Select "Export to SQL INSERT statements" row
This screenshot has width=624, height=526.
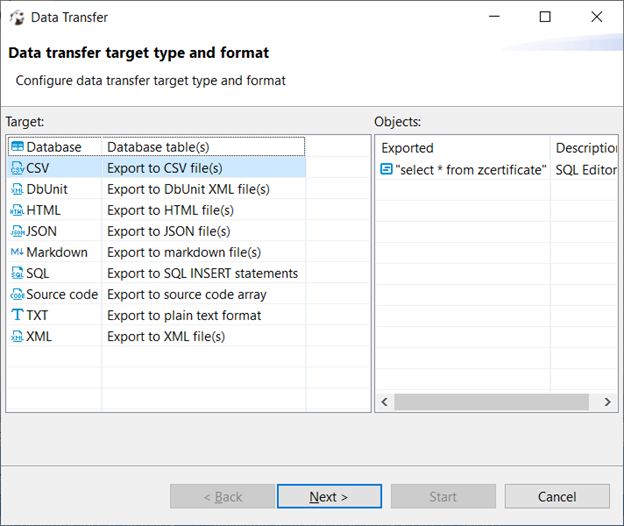(202, 273)
